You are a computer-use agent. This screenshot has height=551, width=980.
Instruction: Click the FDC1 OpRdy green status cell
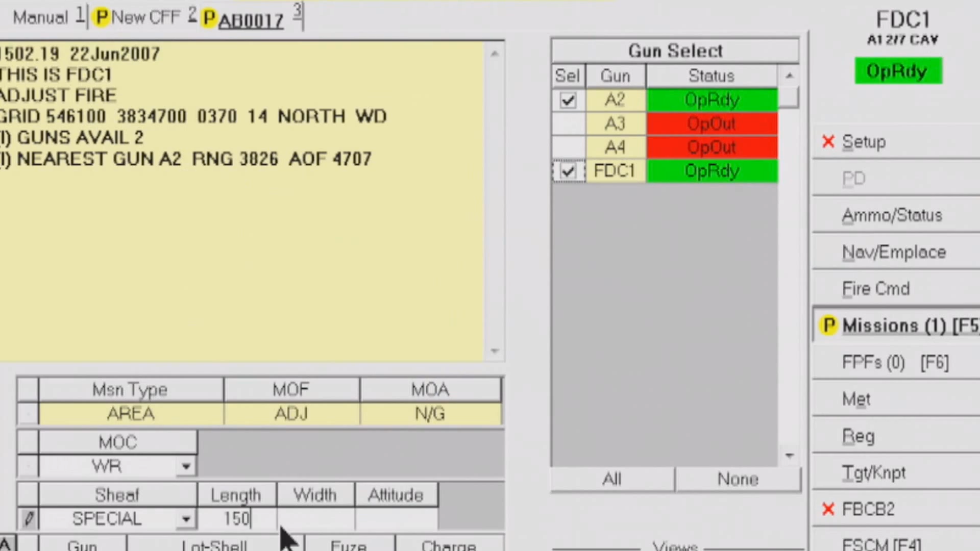point(712,171)
